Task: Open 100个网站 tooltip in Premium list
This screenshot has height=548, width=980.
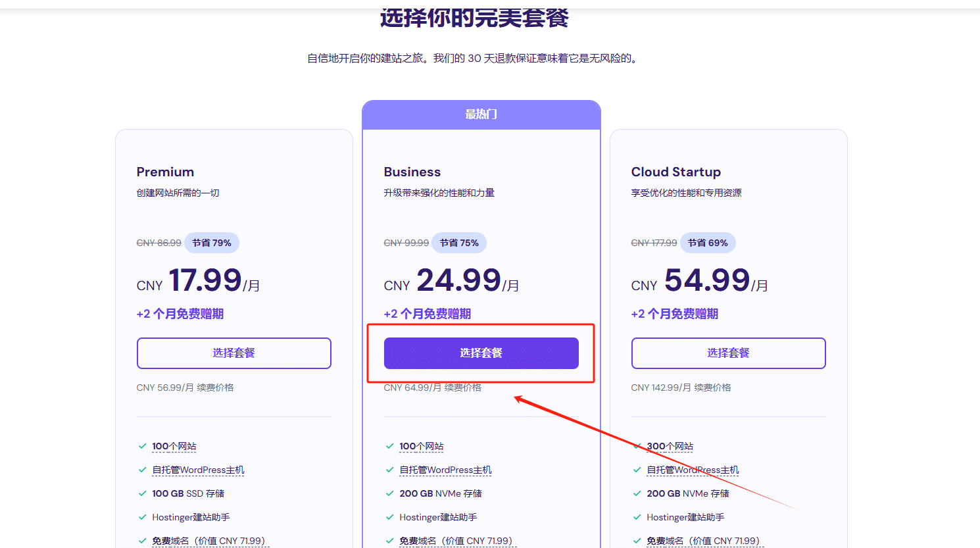Action: pos(174,446)
